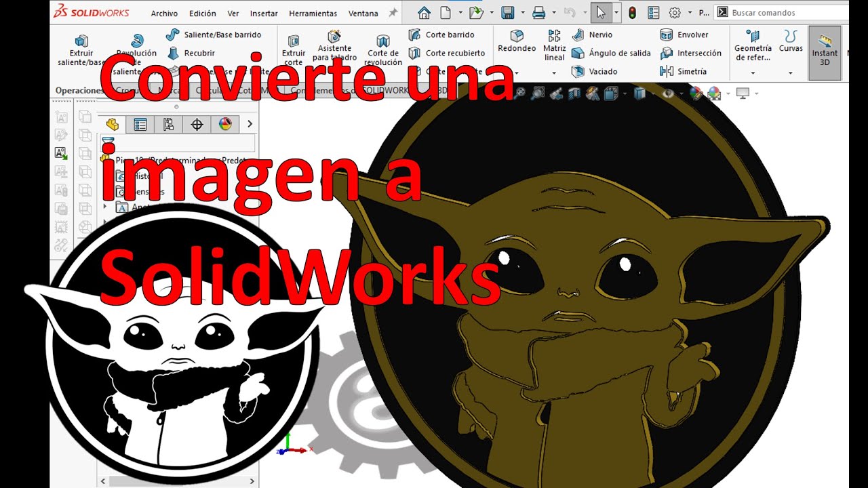Screen dimensions: 868x488
Task: Open the Archivo menu
Action: [x=164, y=13]
